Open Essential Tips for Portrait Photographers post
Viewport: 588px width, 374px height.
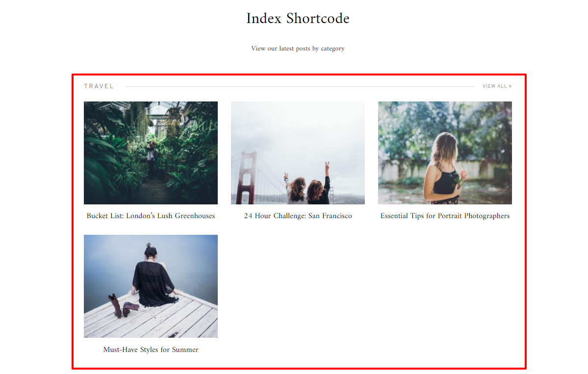tap(445, 216)
